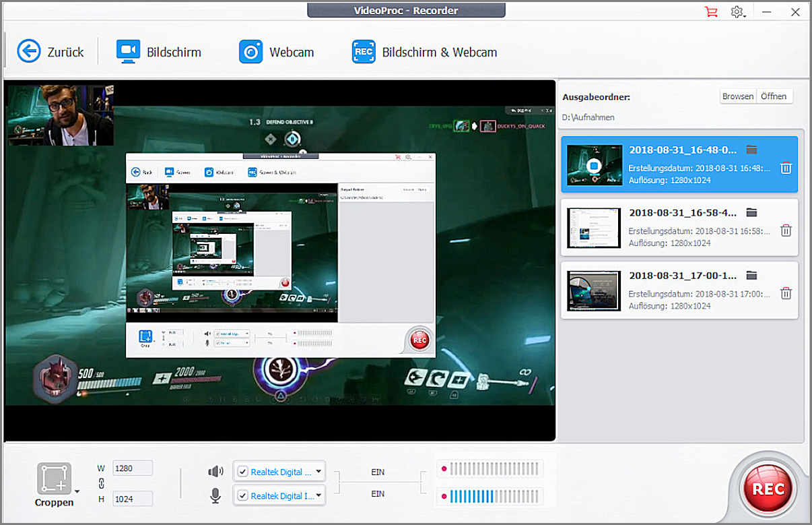Image resolution: width=812 pixels, height=525 pixels.
Task: Open folder for the 17-00 recording
Action: click(x=752, y=276)
